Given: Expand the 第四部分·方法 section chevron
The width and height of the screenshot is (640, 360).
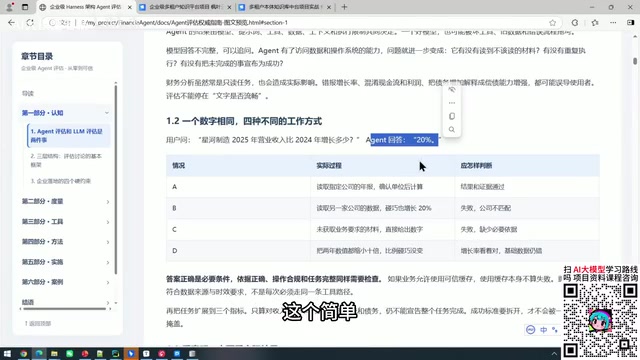Looking at the screenshot, I should (x=108, y=242).
